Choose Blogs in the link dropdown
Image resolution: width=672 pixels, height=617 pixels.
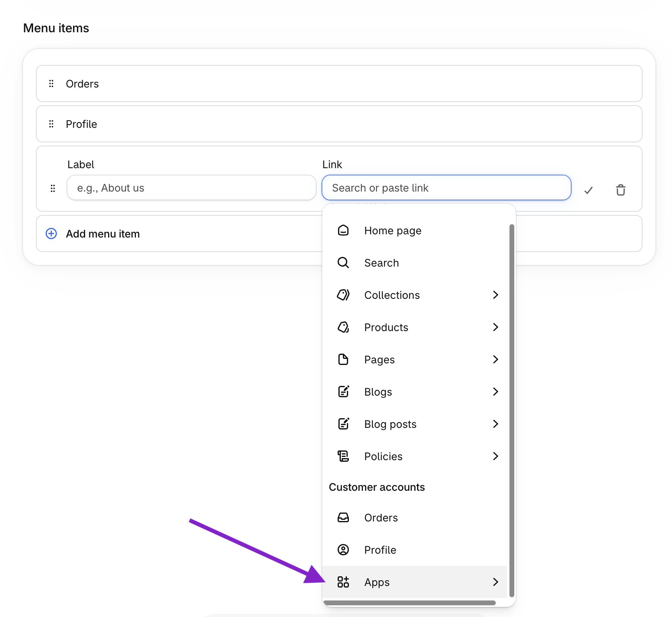click(415, 392)
